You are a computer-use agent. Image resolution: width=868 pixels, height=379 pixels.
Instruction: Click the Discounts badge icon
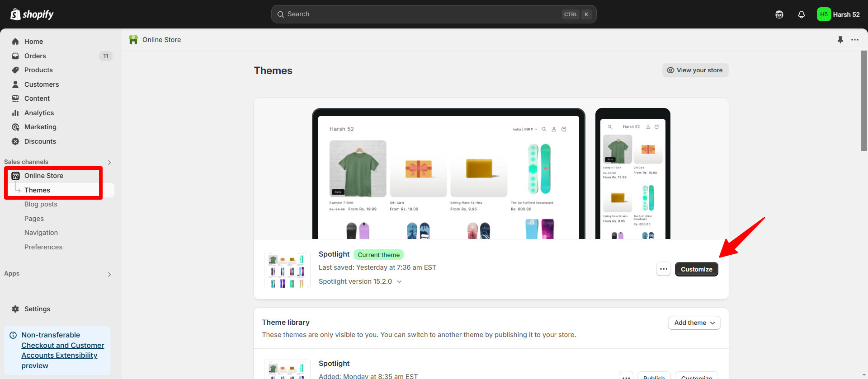pos(15,141)
